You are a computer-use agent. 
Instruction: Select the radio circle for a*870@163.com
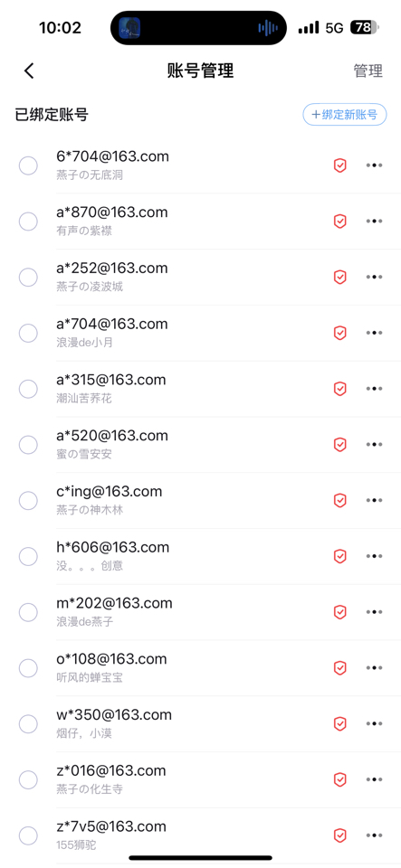28,222
